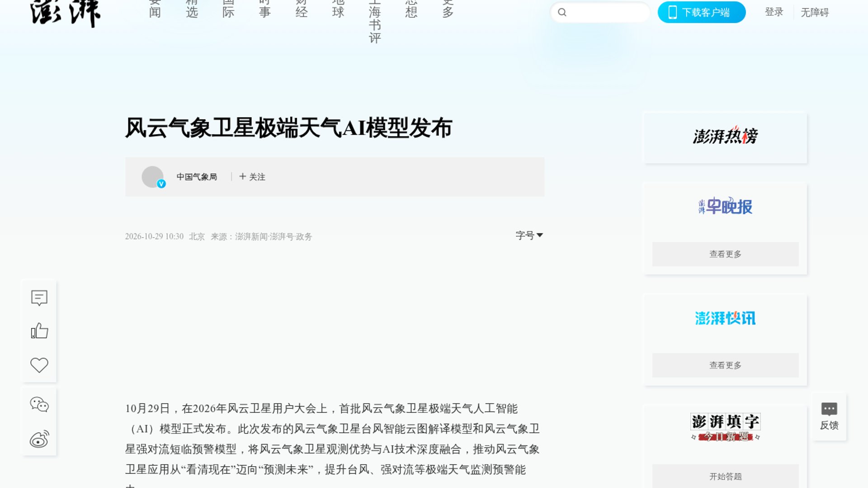868x488 pixels.
Task: Click the 澎湃快讯 logo
Action: click(x=725, y=318)
